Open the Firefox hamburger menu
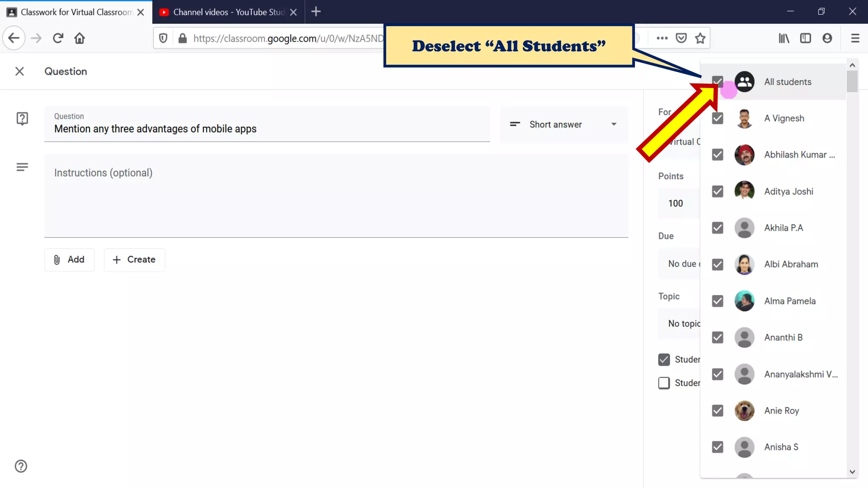The width and height of the screenshot is (868, 488). [855, 38]
